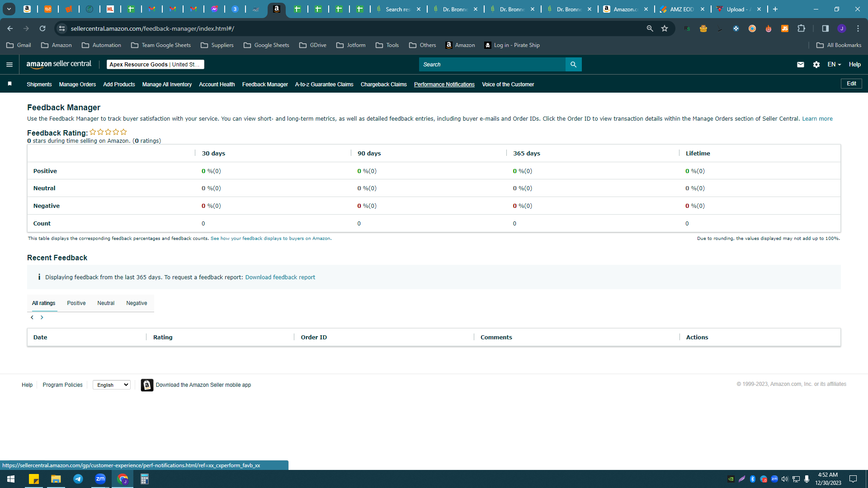This screenshot has width=868, height=488.
Task: Open the browser side panel icon
Action: 826,28
